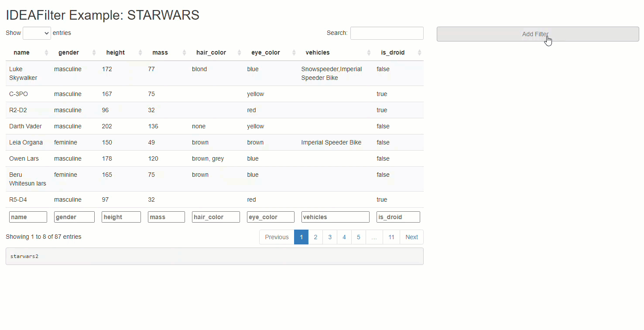This screenshot has width=644, height=330.
Task: Go to page 2 of table
Action: [315, 237]
